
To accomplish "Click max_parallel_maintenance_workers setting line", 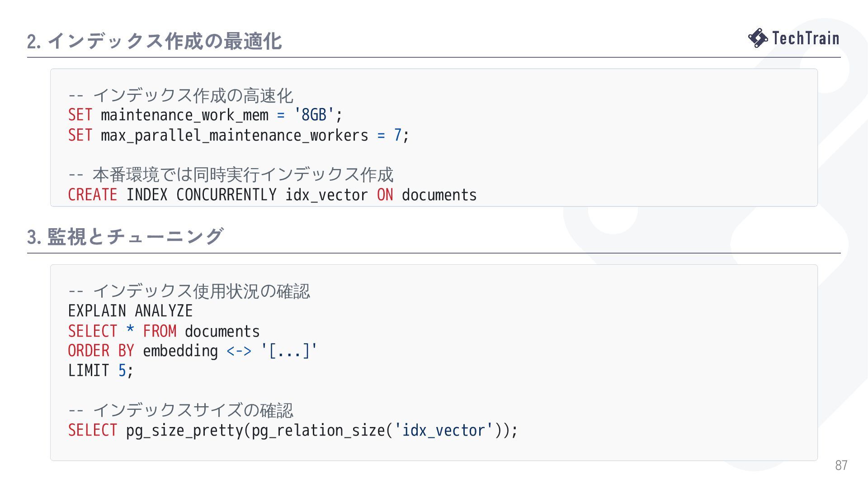I will pyautogui.click(x=239, y=135).
